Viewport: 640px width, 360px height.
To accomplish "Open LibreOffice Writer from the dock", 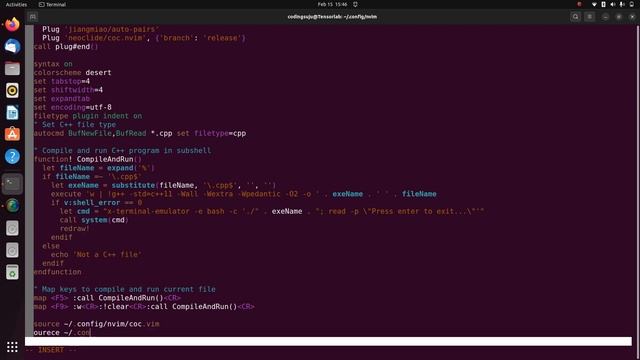I will pos(12,113).
